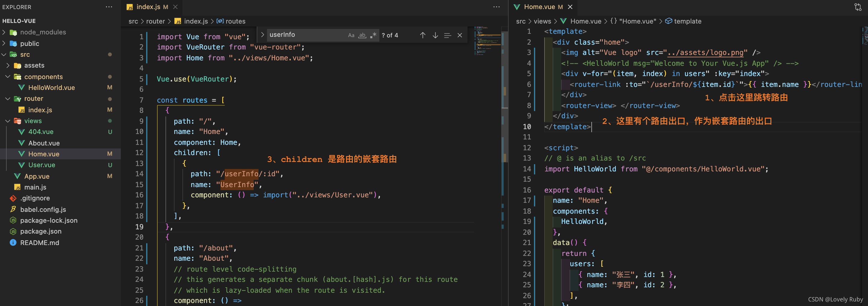Viewport: 868px width, 306px height.
Task: Click 'routes' symbol breadcrumb
Action: 235,21
